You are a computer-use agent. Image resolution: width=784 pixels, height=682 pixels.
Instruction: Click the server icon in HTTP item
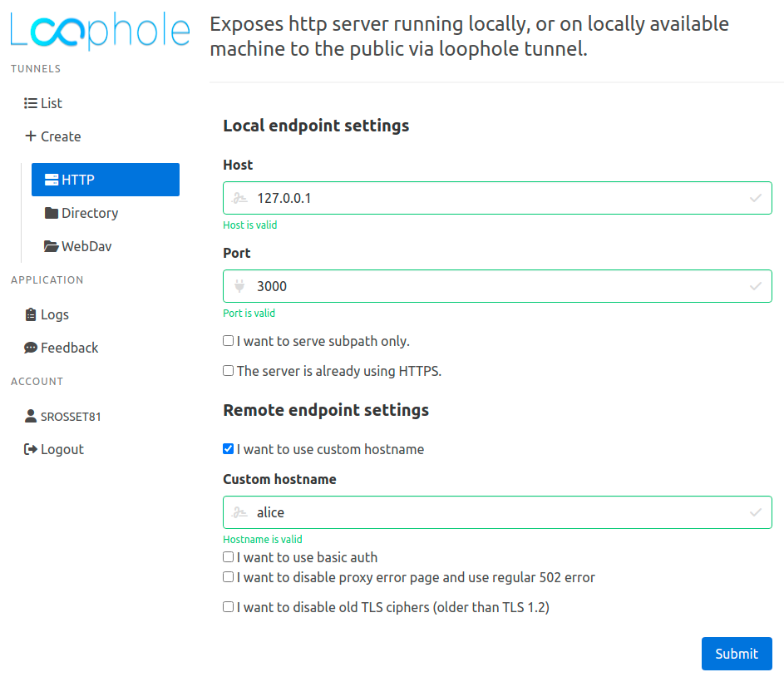tap(52, 180)
